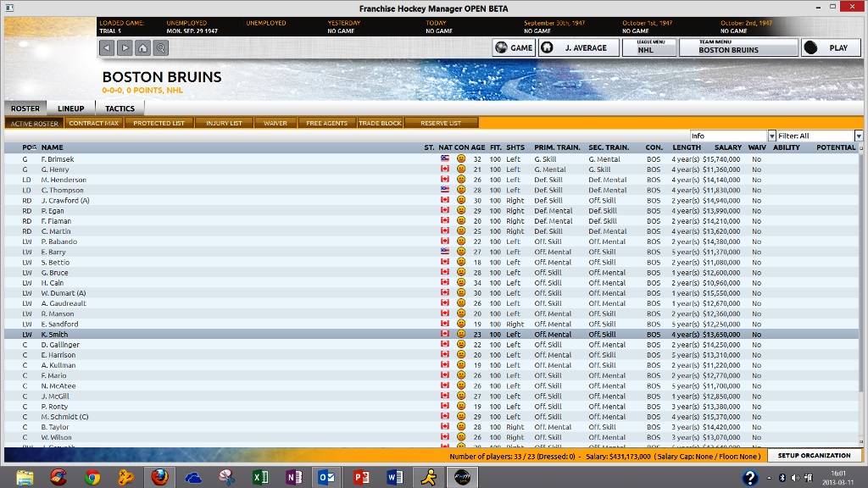Click the USA flag for C. Thompson

click(444, 189)
